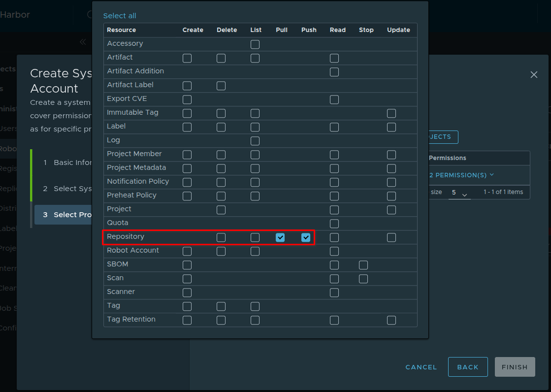Click the search icon in header

[x=89, y=15]
